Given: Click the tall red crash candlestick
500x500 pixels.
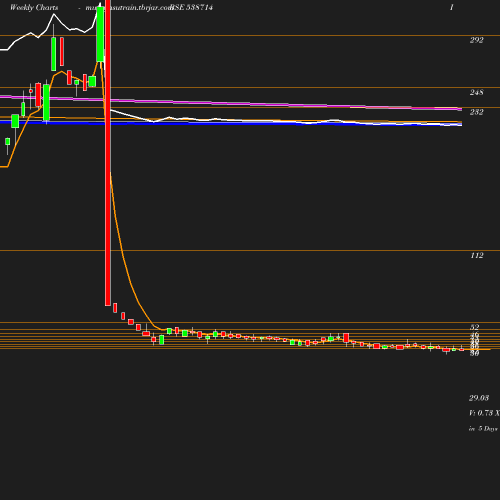Looking at the screenshot, I should point(108,153).
